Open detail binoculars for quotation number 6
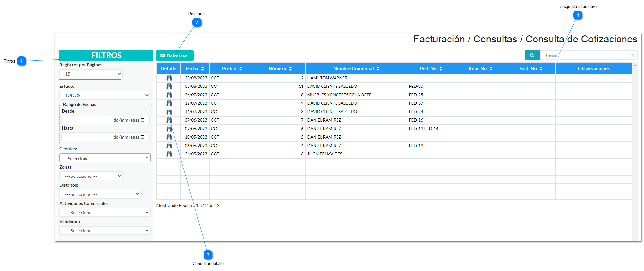 (169, 129)
